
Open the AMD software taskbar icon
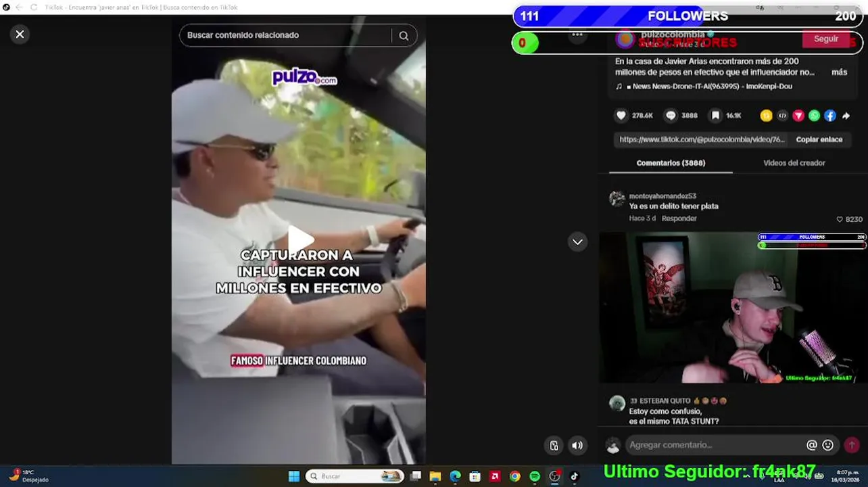pyautogui.click(x=495, y=476)
